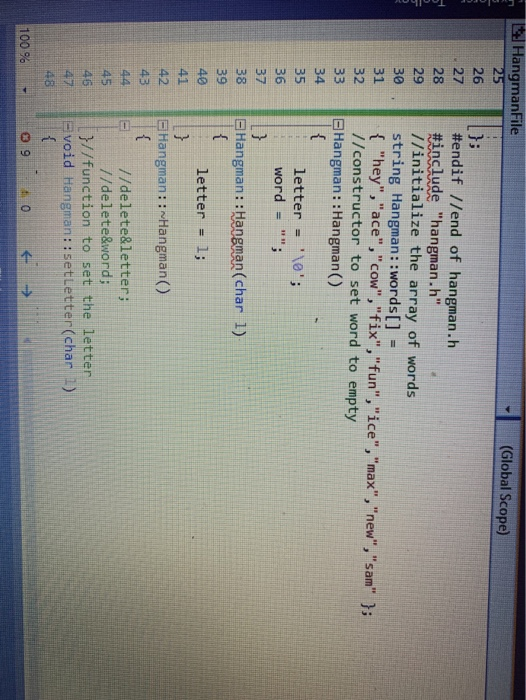
Task: Collapse the comment block on line 44
Action: point(125,125)
